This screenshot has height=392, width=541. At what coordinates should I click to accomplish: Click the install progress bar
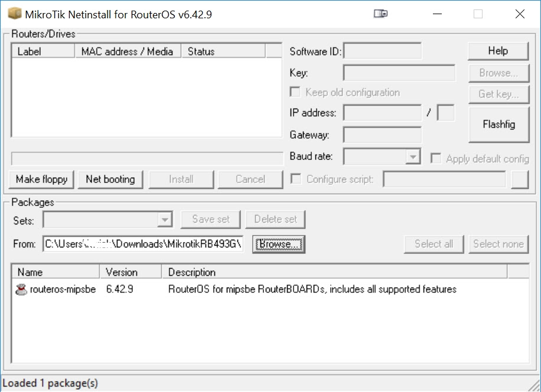click(147, 159)
